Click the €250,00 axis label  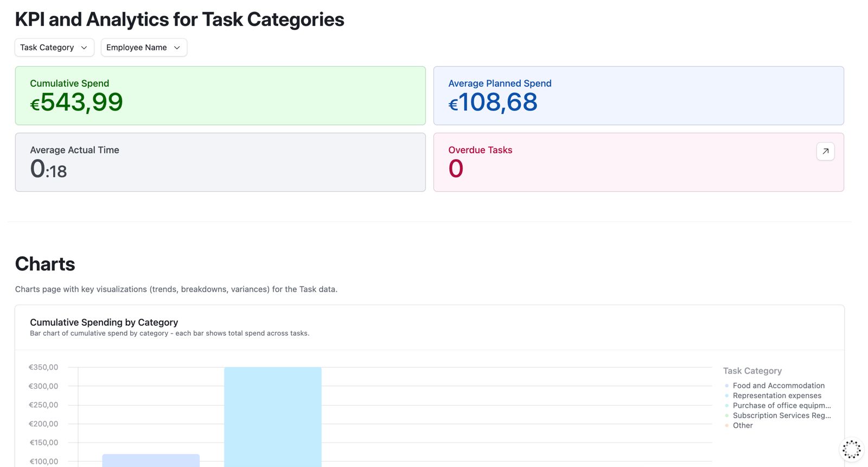coord(43,405)
